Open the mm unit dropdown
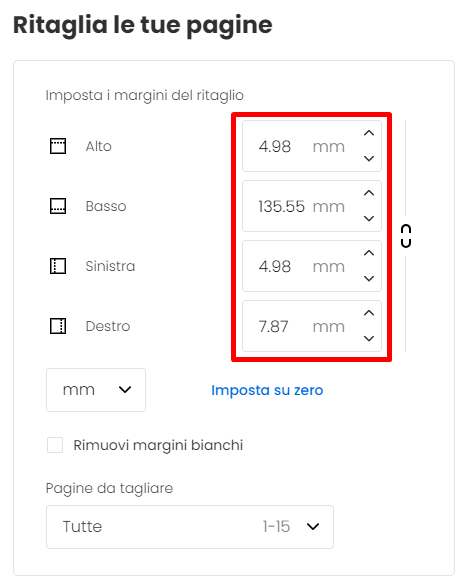 96,390
